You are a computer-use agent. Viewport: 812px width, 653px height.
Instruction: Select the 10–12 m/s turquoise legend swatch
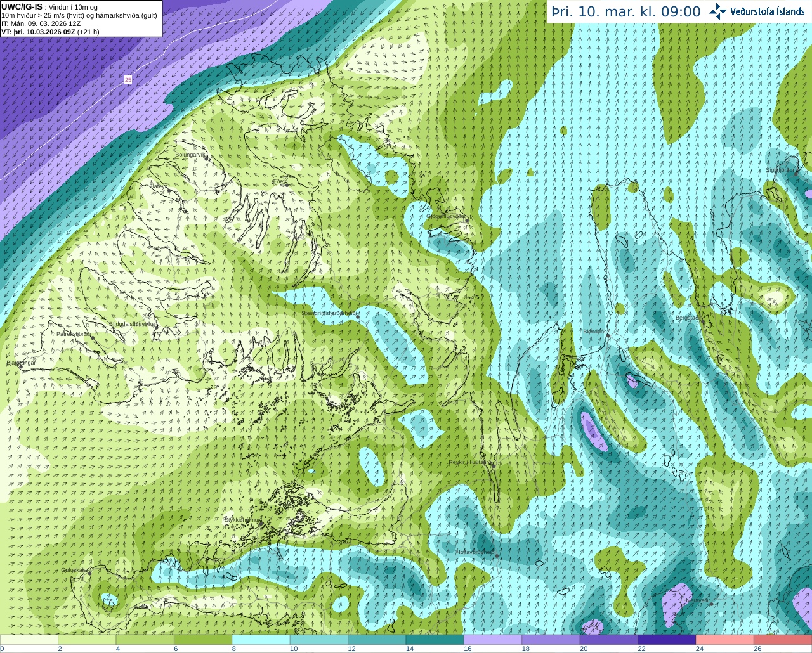[319, 640]
